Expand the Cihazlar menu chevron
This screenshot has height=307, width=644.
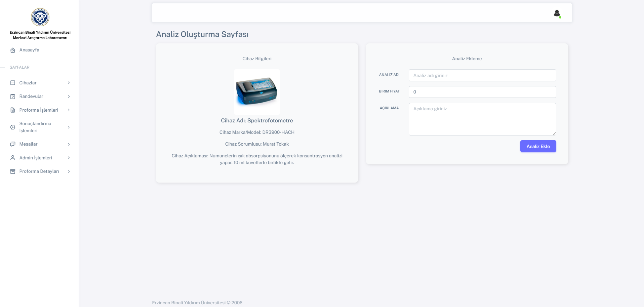(69, 83)
